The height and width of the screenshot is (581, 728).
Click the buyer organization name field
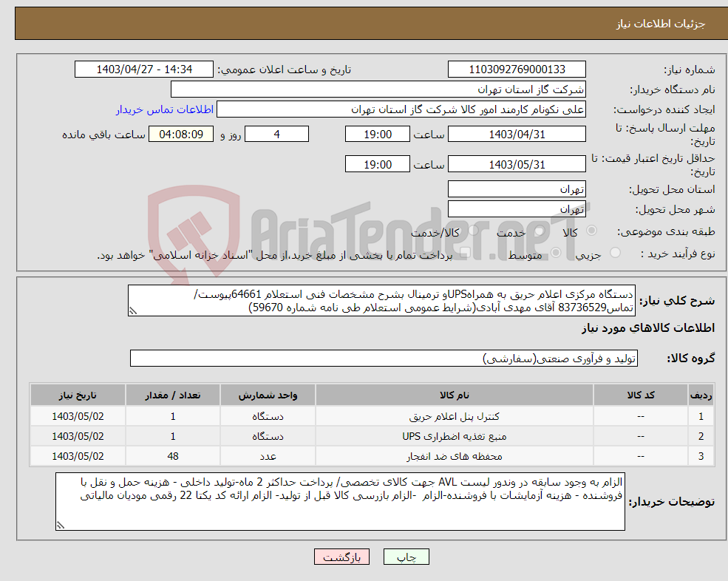point(378,89)
